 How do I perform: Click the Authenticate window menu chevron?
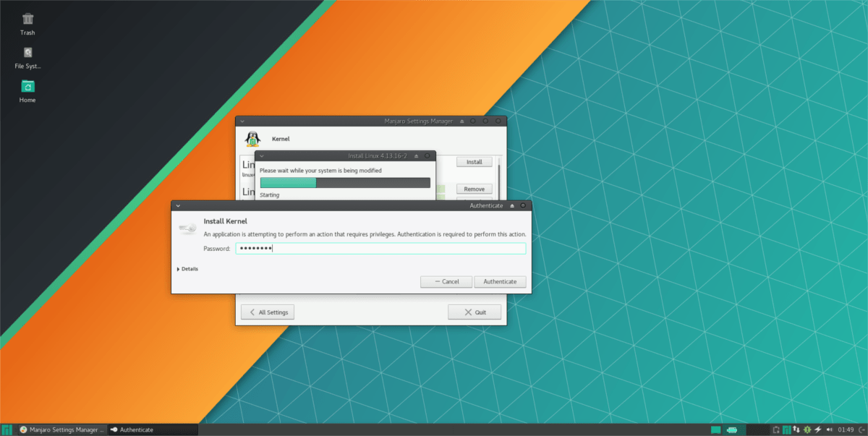177,205
